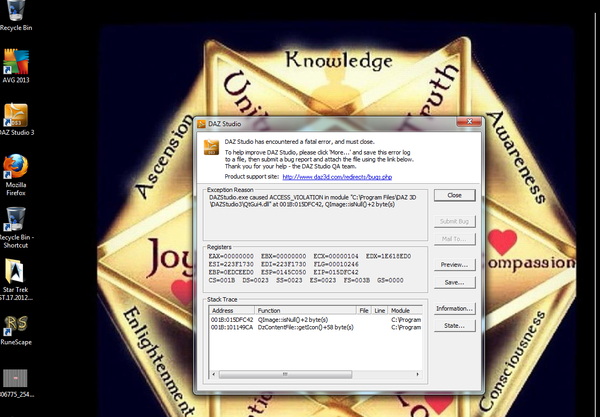The image size is (600, 417).
Task: Open the Recycle Bin - Shortcut icon
Action: point(16,227)
